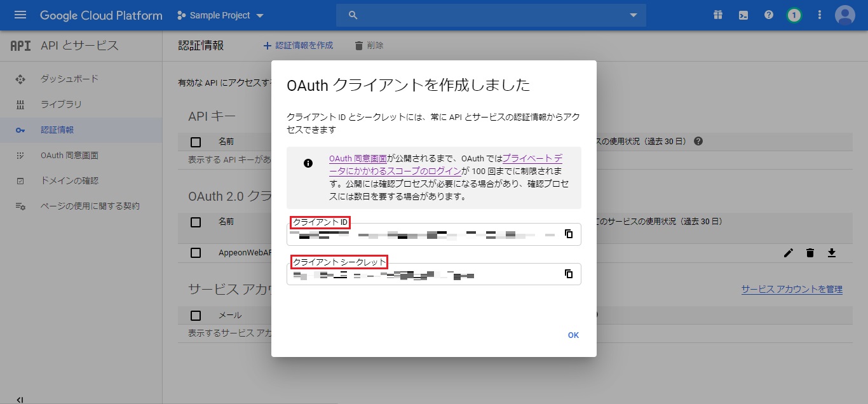868x404 pixels.
Task: Open notifications showing one alert
Action: pyautogui.click(x=794, y=14)
